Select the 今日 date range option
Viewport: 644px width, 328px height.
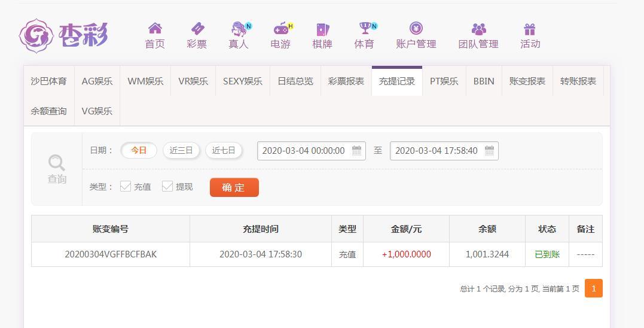[139, 150]
